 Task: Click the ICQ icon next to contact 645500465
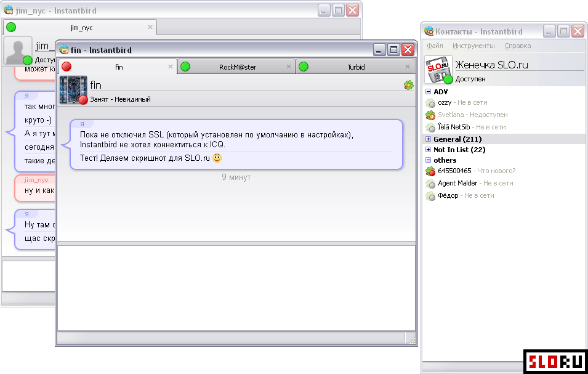tap(430, 171)
